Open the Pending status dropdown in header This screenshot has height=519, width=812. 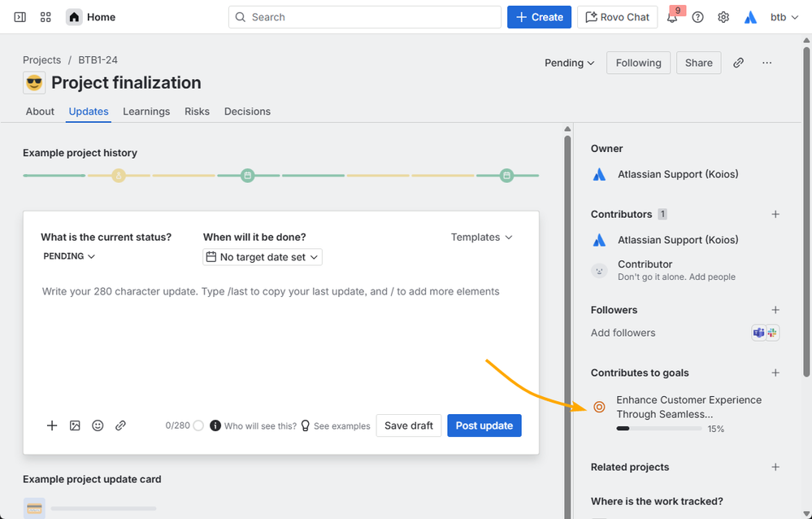pyautogui.click(x=569, y=63)
